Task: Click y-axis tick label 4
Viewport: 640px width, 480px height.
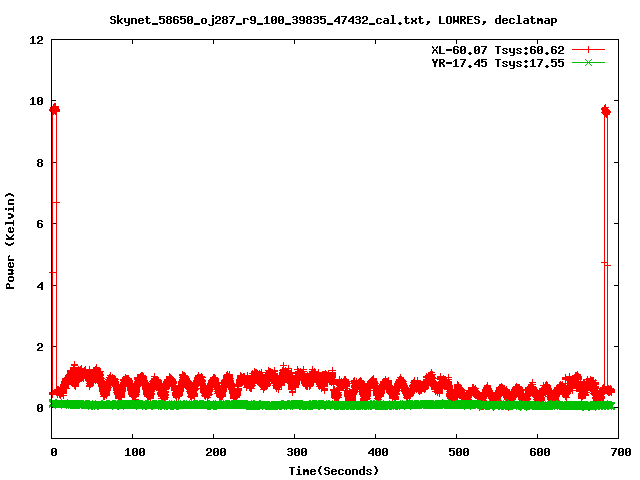Action: click(x=40, y=286)
